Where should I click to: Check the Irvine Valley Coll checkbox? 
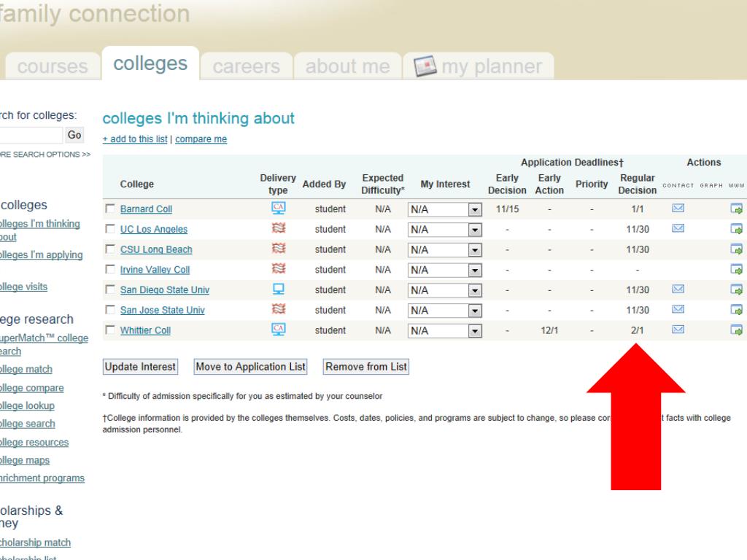tap(110, 270)
